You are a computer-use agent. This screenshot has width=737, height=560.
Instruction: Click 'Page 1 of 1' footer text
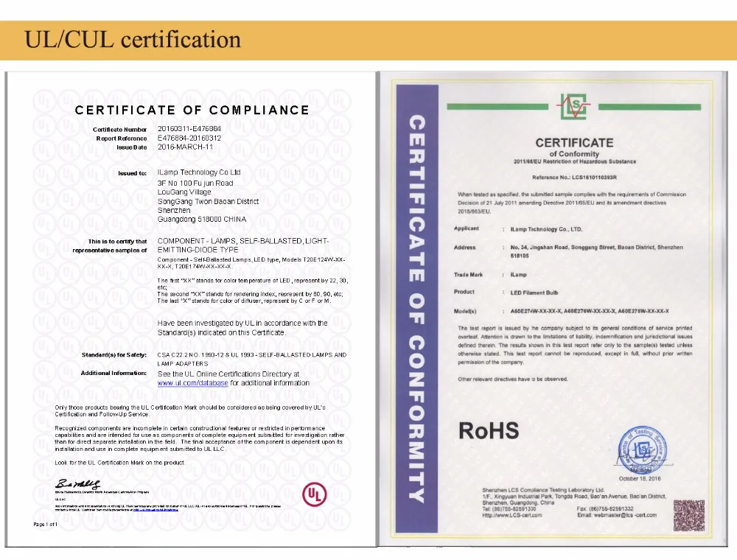(46, 525)
